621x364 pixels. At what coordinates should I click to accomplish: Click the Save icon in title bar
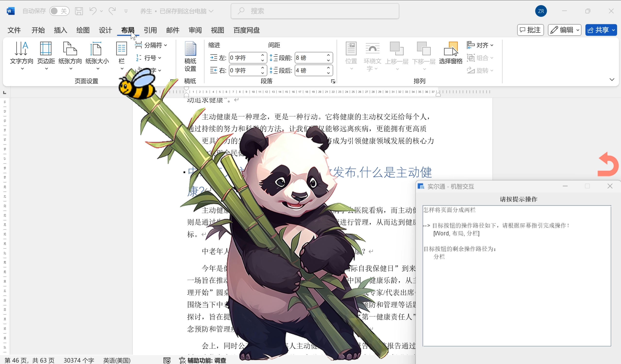79,11
